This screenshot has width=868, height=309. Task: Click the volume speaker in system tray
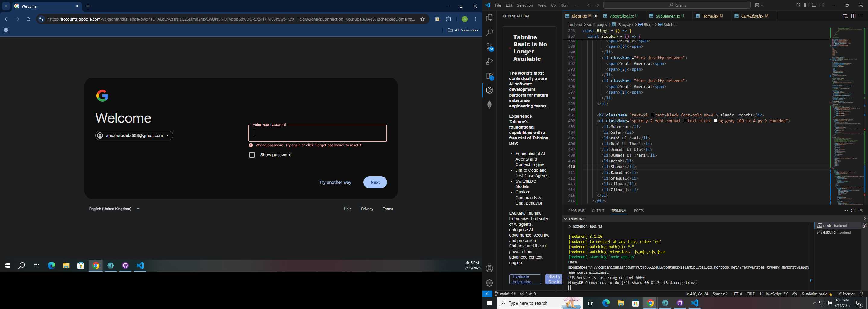[x=829, y=303]
